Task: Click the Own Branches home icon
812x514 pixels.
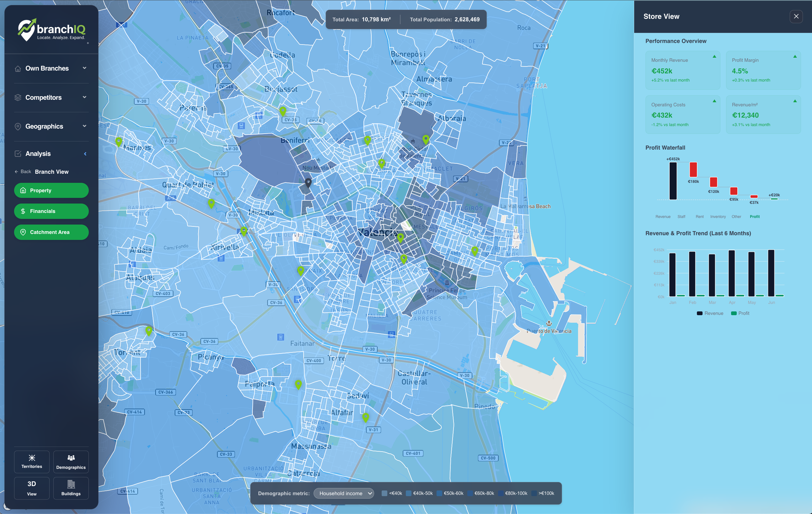Action: [18, 68]
